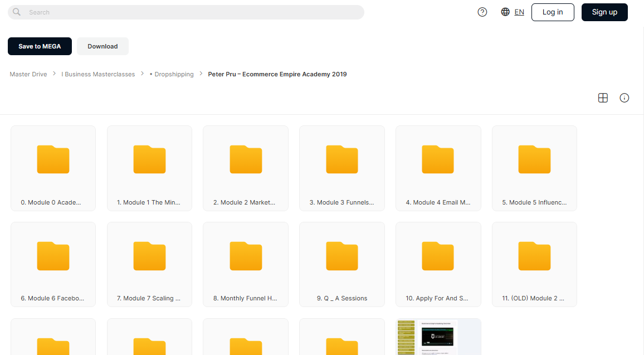Open folder icon for 3. Module 3 Funnels...
This screenshot has width=644, height=355.
pos(341,159)
